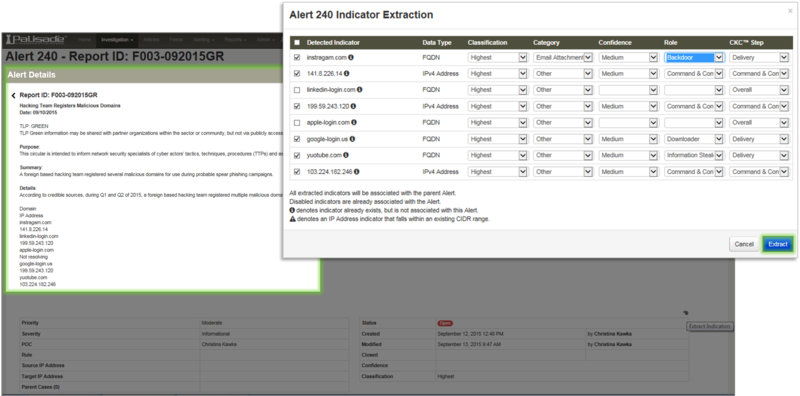Image resolution: width=800 pixels, height=396 pixels.
Task: Check the apple-login.com indicator checkbox
Action: tap(297, 122)
